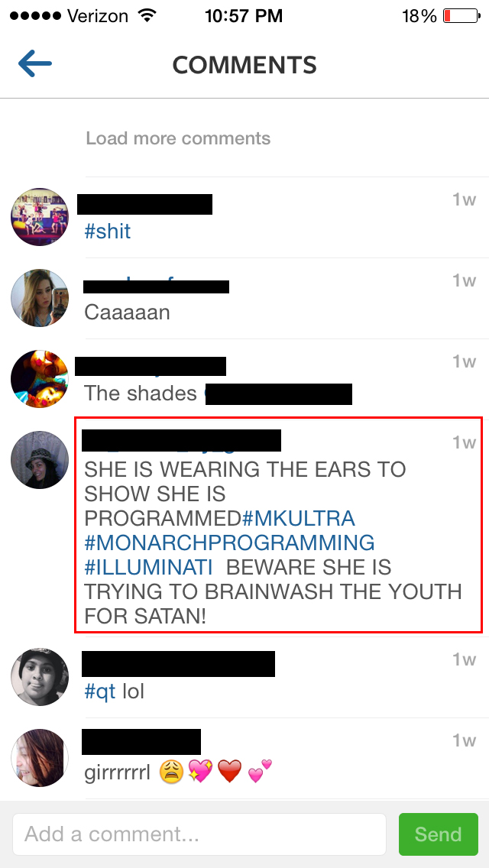The image size is (489, 868).
Task: Tap the redacted username above girrrrrrl
Action: 141,742
